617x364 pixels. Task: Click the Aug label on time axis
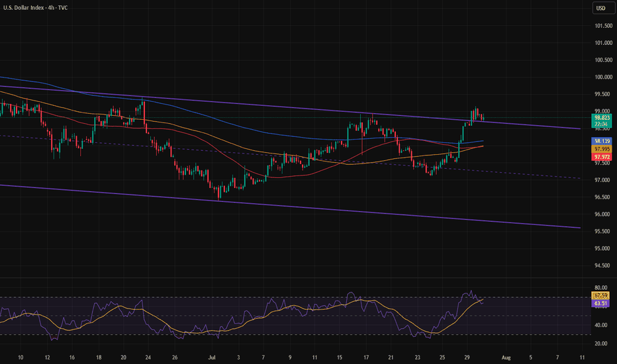[506, 357]
